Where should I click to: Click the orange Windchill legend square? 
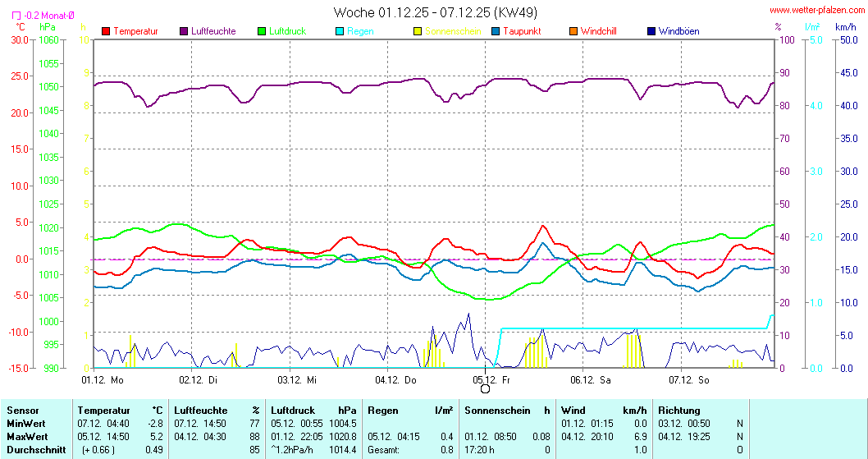[573, 31]
